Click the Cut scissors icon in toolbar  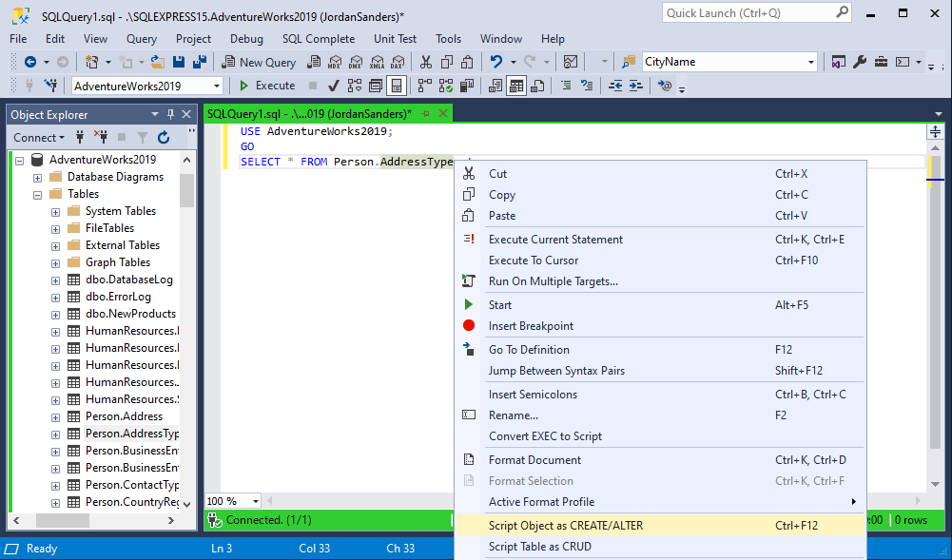tap(426, 62)
